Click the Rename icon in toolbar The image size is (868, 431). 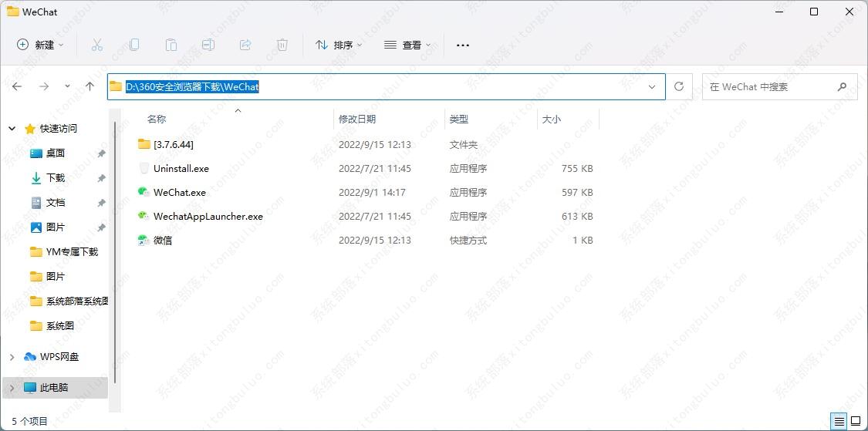click(x=208, y=45)
